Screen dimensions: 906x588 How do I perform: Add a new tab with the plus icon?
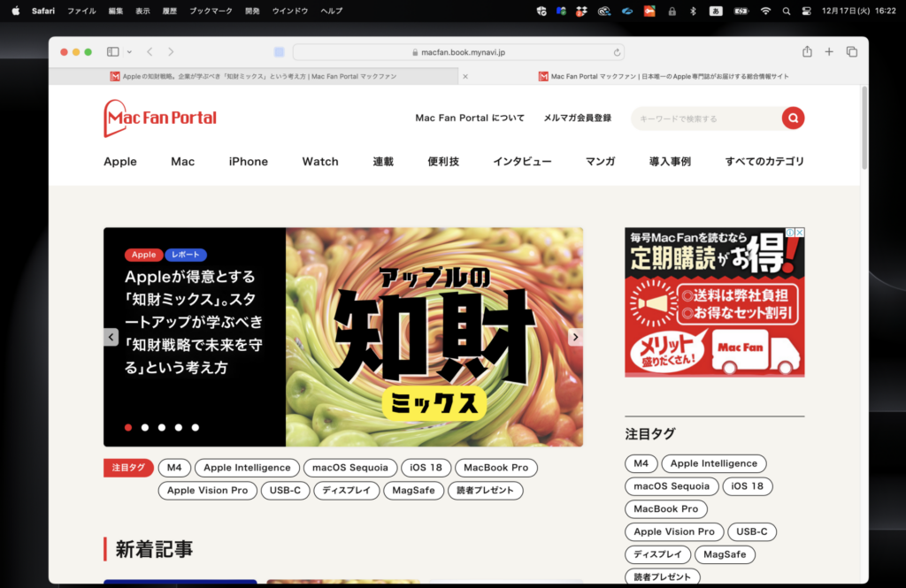tap(829, 52)
